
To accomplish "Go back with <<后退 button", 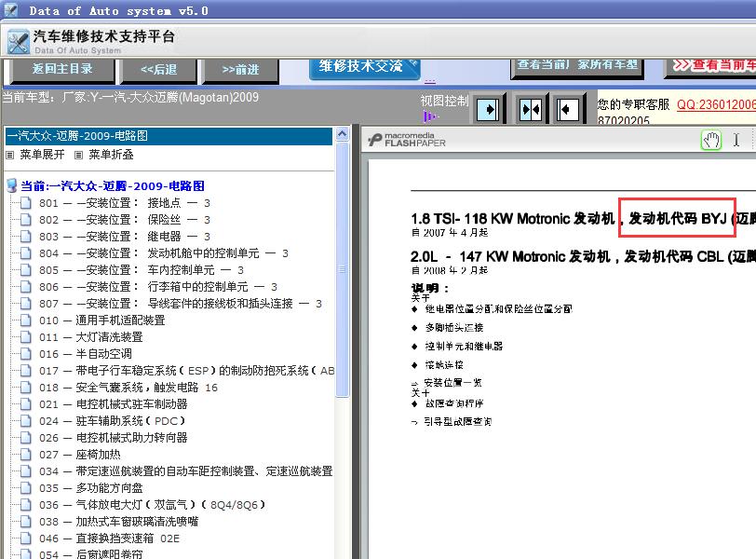I will 158,70.
